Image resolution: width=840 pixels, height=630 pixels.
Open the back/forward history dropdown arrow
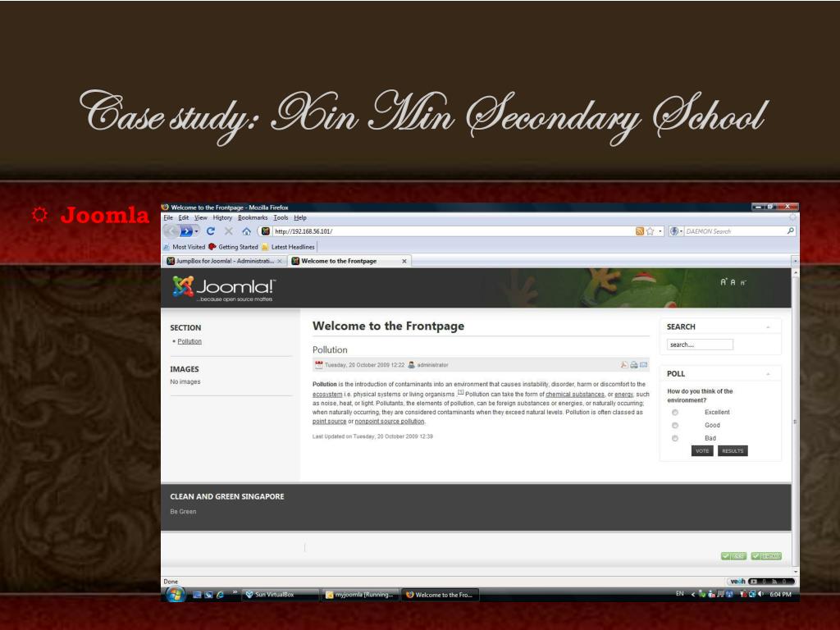(197, 231)
